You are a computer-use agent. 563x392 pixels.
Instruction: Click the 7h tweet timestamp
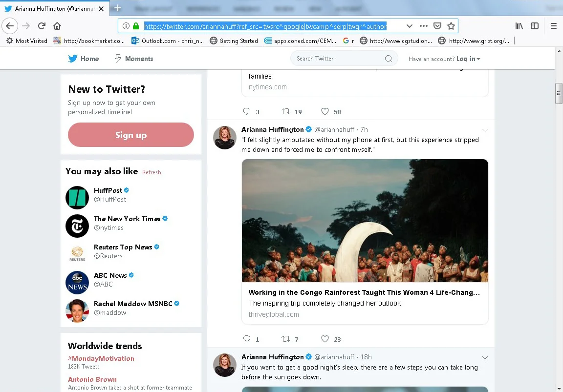tap(364, 129)
